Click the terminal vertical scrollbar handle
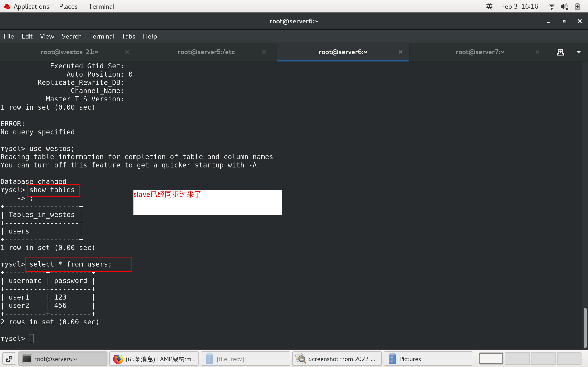This screenshot has height=367, width=588. [x=585, y=328]
